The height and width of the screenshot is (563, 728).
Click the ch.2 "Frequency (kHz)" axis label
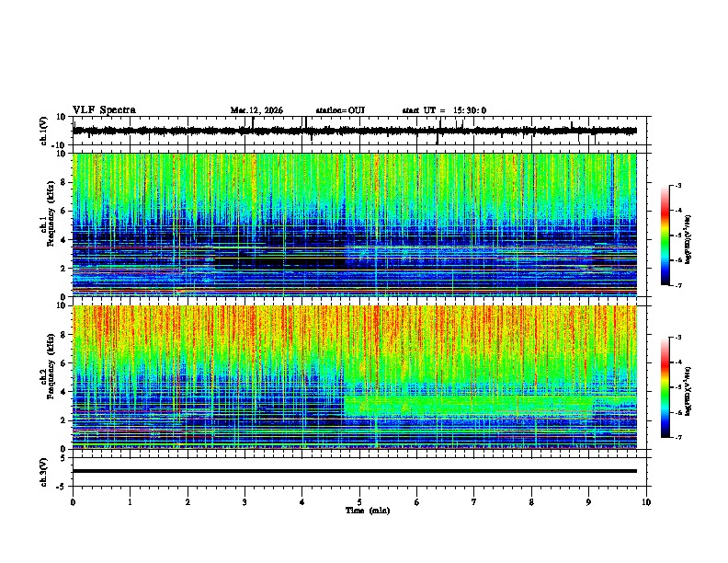pos(51,366)
